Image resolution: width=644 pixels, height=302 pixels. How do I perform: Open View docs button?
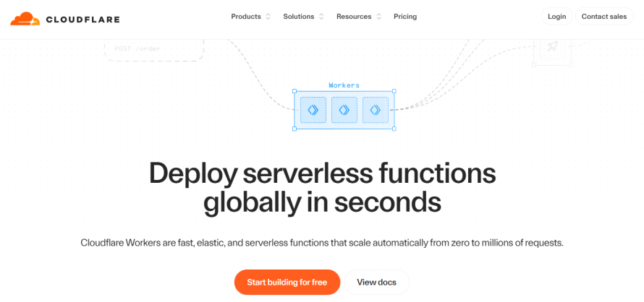376,282
